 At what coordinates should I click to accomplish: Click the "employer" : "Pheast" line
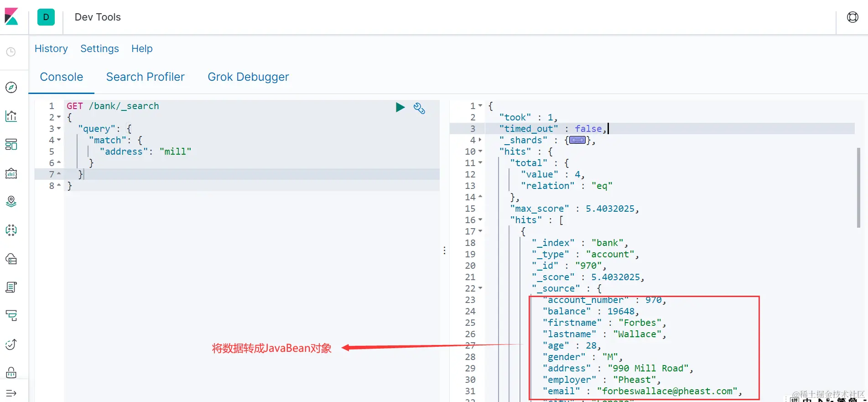(x=602, y=380)
